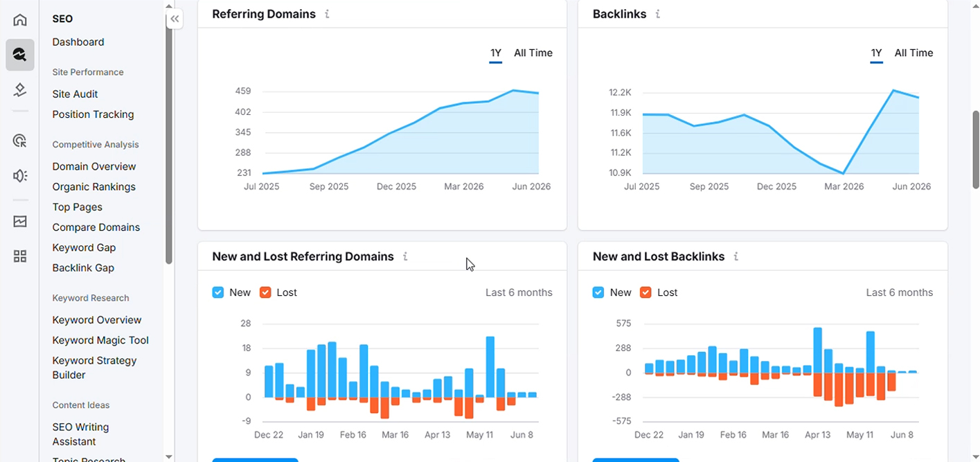Go to Backlink Gap in sidebar

[83, 268]
